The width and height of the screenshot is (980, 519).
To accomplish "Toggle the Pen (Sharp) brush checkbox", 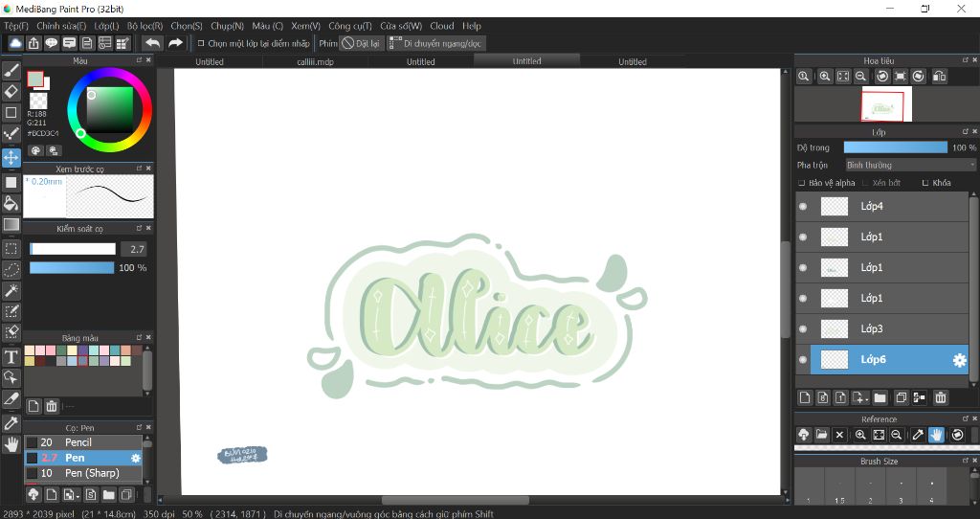I will pos(32,473).
